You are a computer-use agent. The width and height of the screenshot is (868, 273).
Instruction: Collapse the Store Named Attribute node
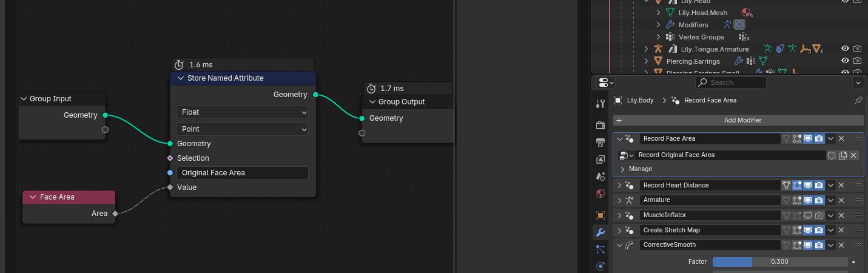pyautogui.click(x=180, y=78)
